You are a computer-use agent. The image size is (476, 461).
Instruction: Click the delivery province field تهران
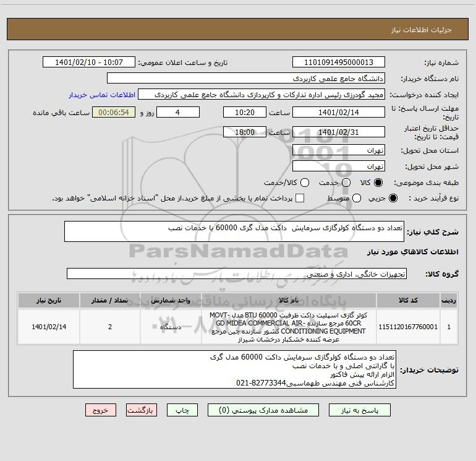tap(339, 150)
